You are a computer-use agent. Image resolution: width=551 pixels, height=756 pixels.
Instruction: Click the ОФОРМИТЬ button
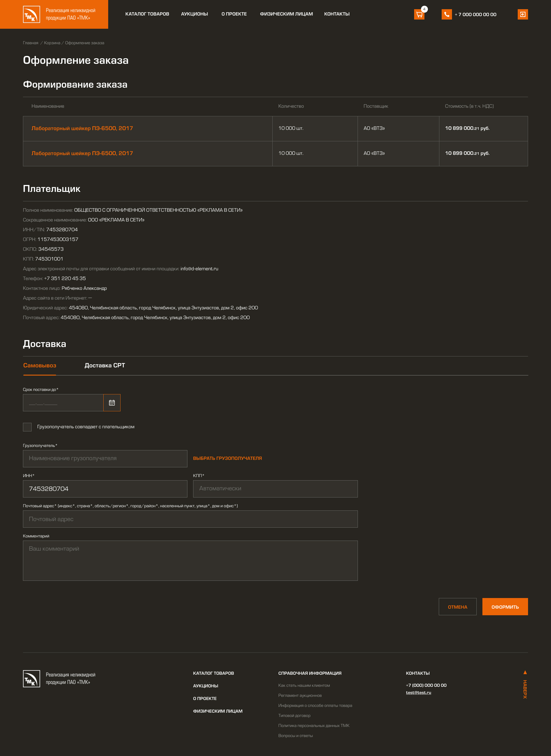[505, 607]
